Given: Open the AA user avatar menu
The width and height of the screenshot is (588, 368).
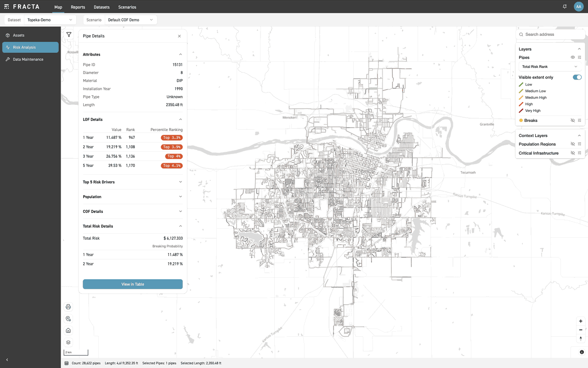Looking at the screenshot, I should pyautogui.click(x=579, y=6).
